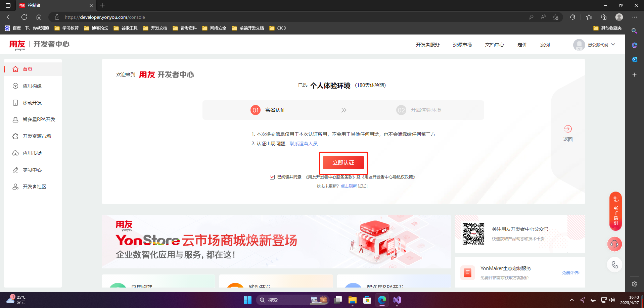This screenshot has width=644, height=308.
Task: Click the 点击刷新 link
Action: point(349,186)
